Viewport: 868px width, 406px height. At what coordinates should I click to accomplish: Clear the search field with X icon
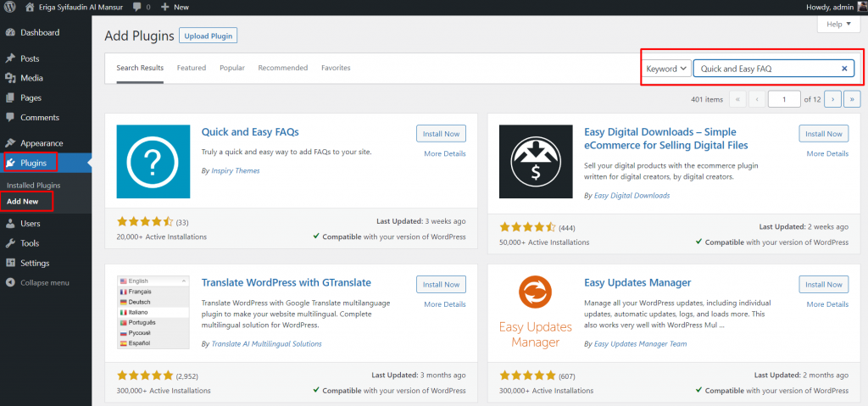click(x=844, y=69)
